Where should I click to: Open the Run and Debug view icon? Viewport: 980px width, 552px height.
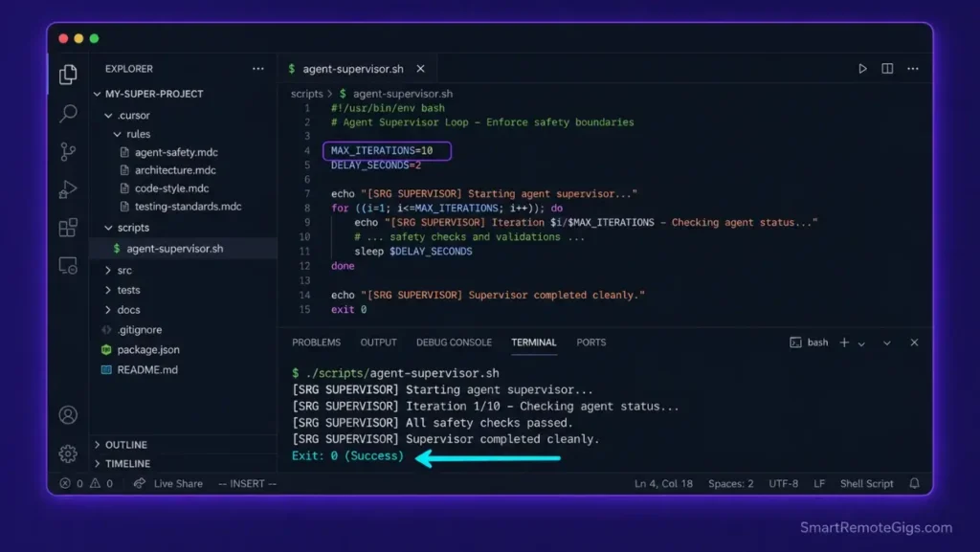(x=68, y=189)
